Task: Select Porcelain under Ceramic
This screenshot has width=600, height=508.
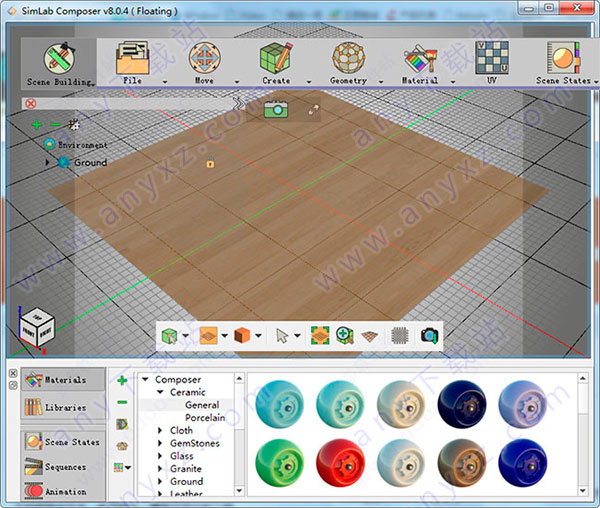Action: coord(205,417)
